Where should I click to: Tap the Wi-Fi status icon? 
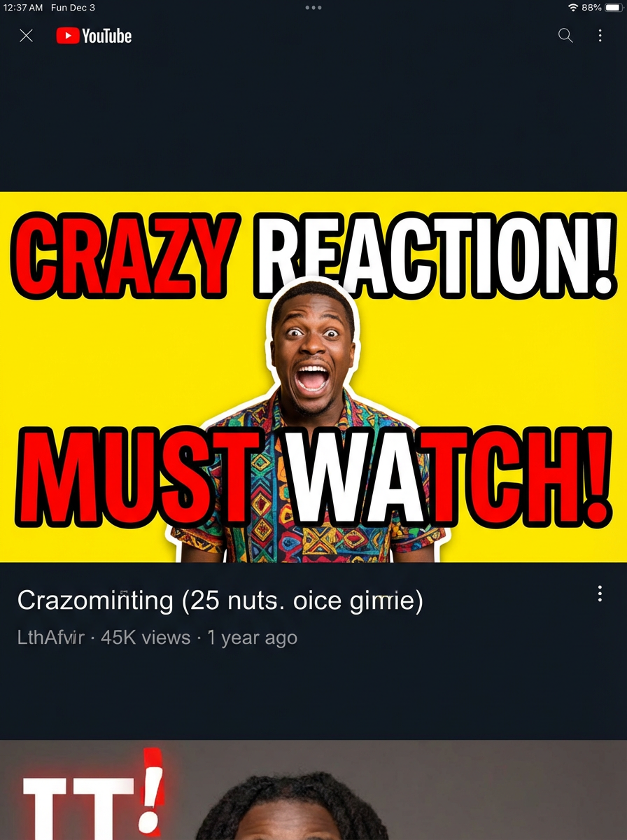[573, 8]
